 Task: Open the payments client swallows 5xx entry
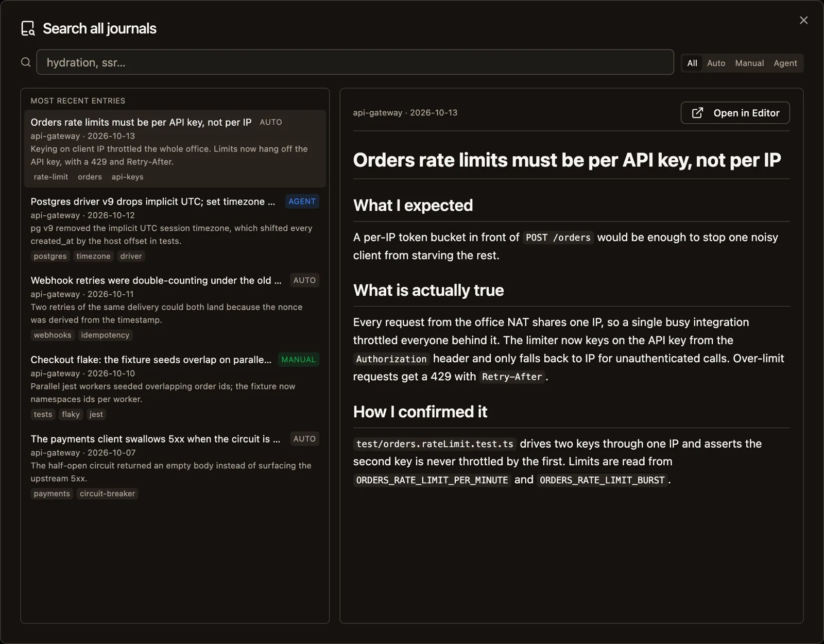tap(175, 465)
